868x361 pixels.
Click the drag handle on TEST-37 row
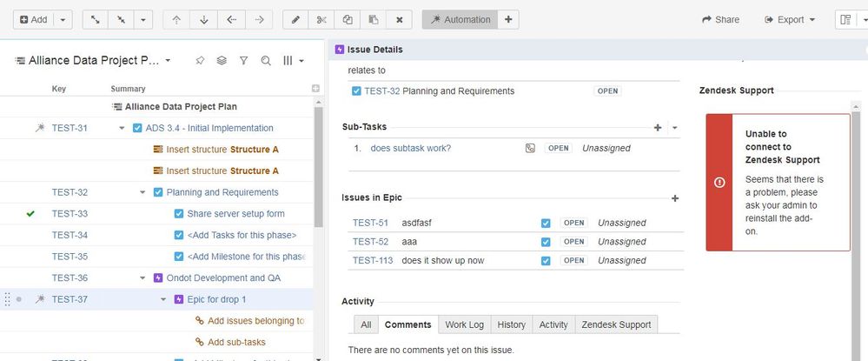pyautogui.click(x=7, y=299)
